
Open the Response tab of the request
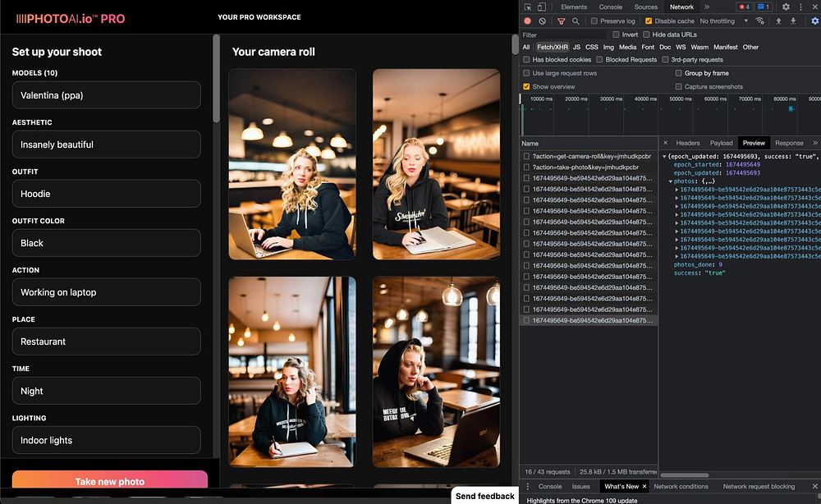[x=789, y=143]
